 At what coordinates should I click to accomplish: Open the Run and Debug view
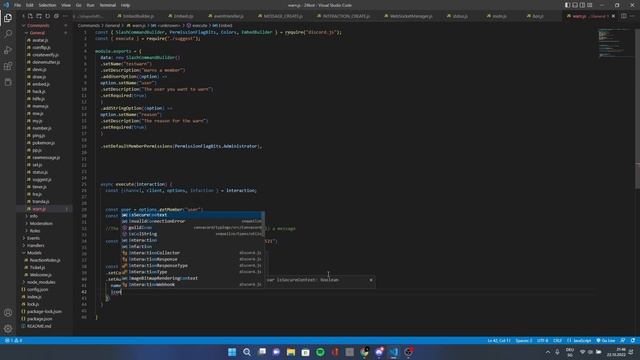[x=8, y=50]
